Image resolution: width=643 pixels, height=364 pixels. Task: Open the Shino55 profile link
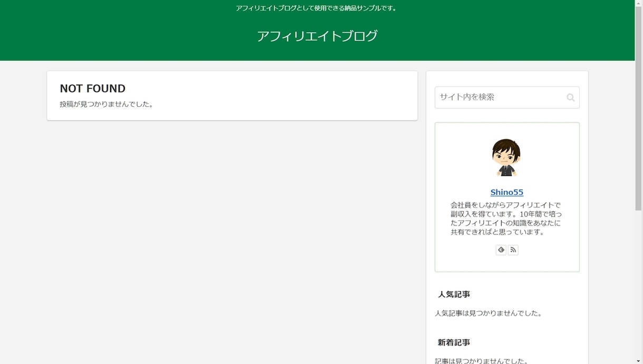[x=506, y=192]
